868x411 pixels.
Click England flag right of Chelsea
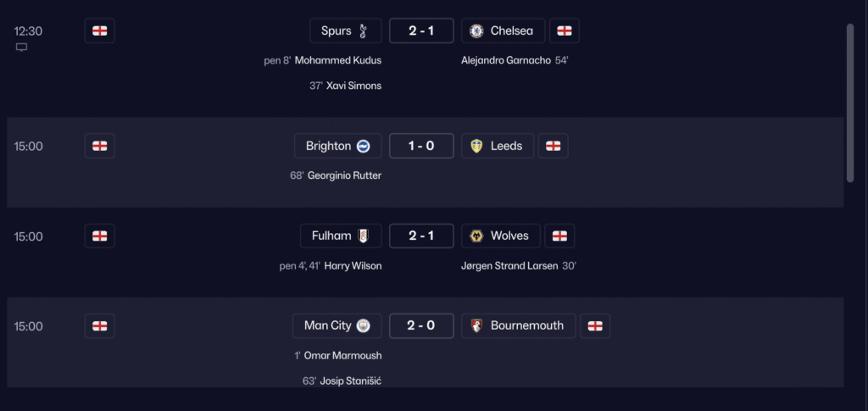[565, 31]
